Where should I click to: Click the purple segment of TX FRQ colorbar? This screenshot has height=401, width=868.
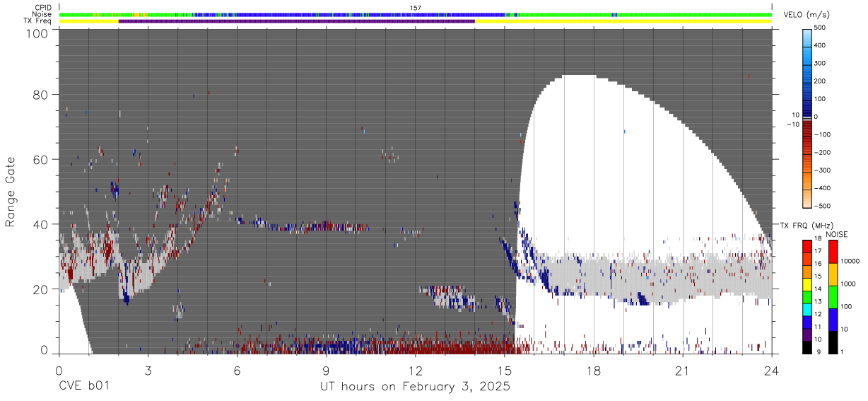[807, 335]
